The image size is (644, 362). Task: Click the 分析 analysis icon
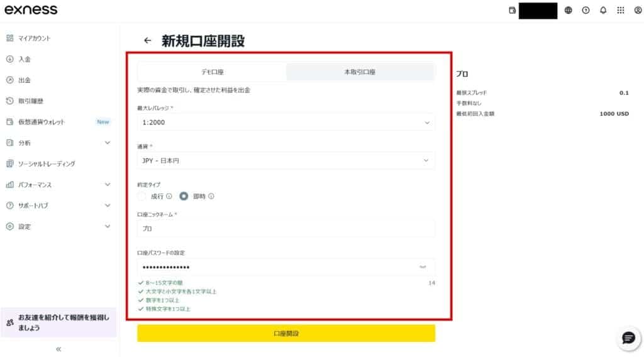tap(10, 143)
